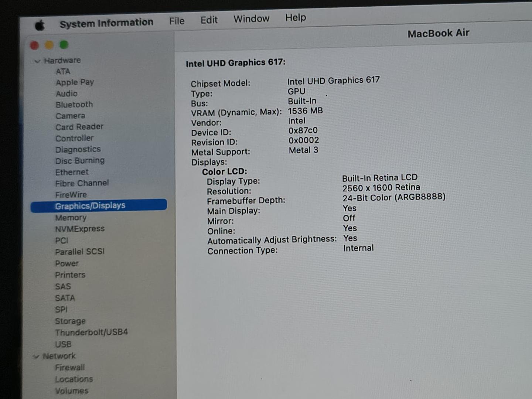
Task: Click the 'Displays:' label
Action: 209,162
